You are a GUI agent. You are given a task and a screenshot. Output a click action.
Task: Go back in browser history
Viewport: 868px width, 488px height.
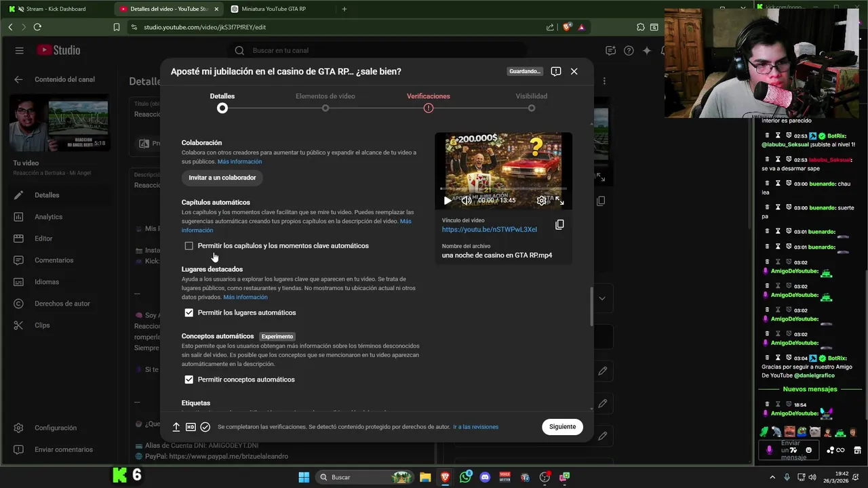pyautogui.click(x=10, y=27)
